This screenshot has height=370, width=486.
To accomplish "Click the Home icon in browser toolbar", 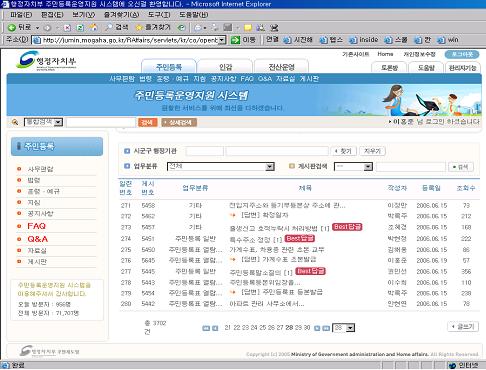I will click(93, 27).
